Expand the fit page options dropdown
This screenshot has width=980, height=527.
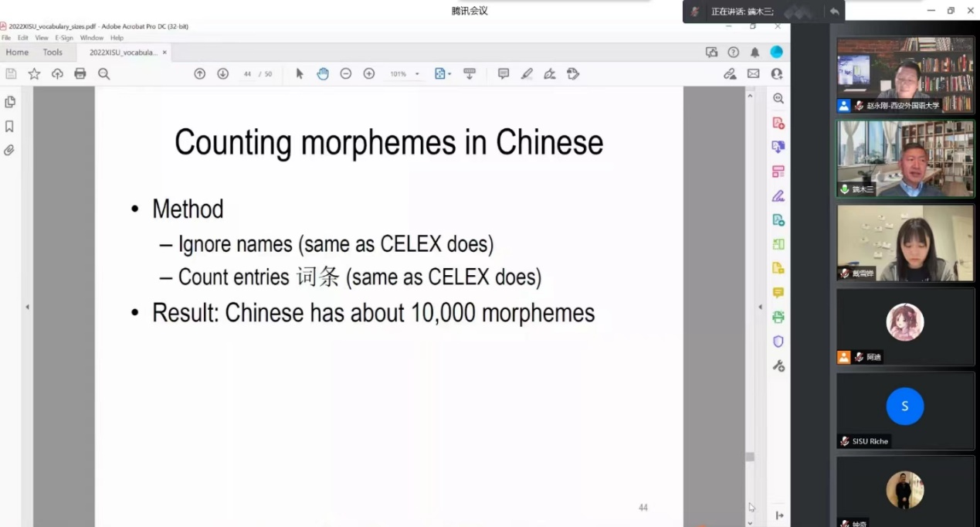point(449,74)
